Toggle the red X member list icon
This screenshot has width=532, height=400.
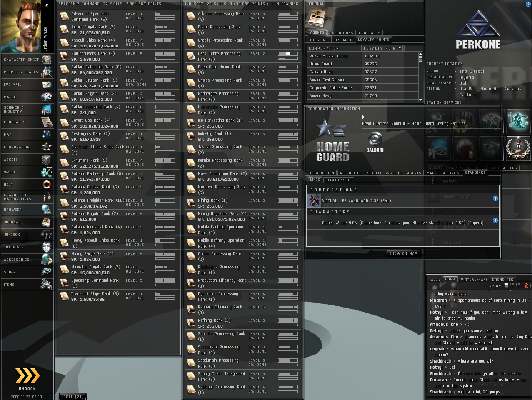point(526,285)
